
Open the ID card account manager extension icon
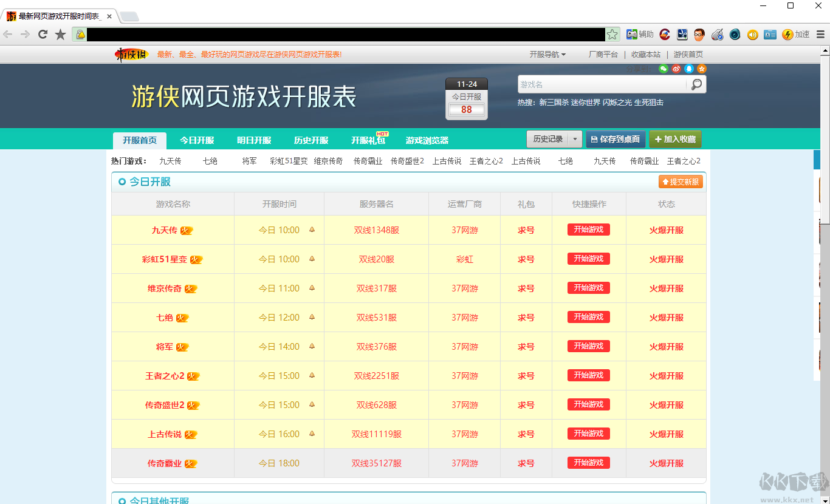pos(769,35)
